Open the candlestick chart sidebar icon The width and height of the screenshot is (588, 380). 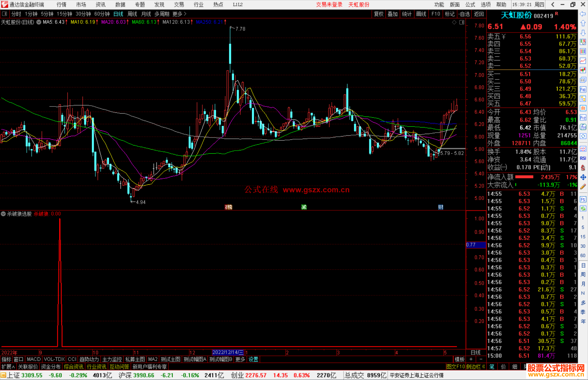tap(583, 70)
